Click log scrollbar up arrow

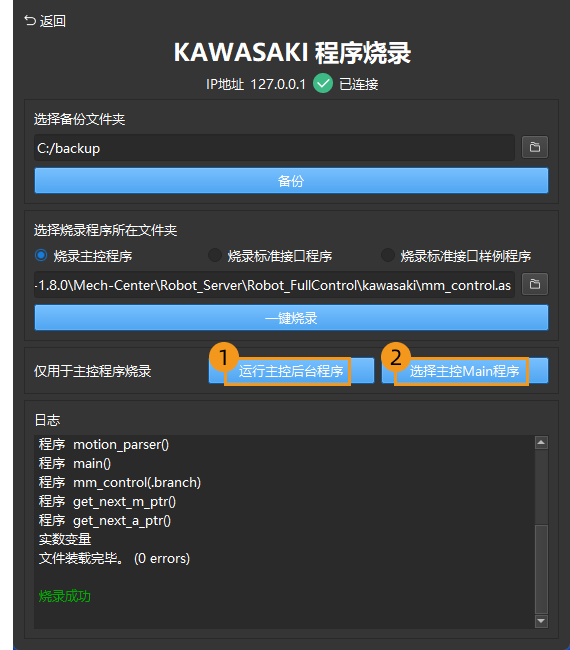pos(541,443)
